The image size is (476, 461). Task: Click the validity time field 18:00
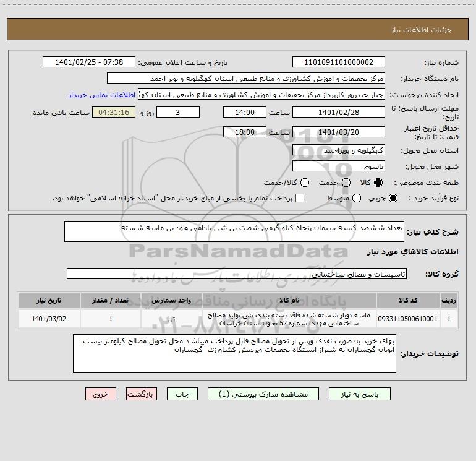pyautogui.click(x=245, y=132)
